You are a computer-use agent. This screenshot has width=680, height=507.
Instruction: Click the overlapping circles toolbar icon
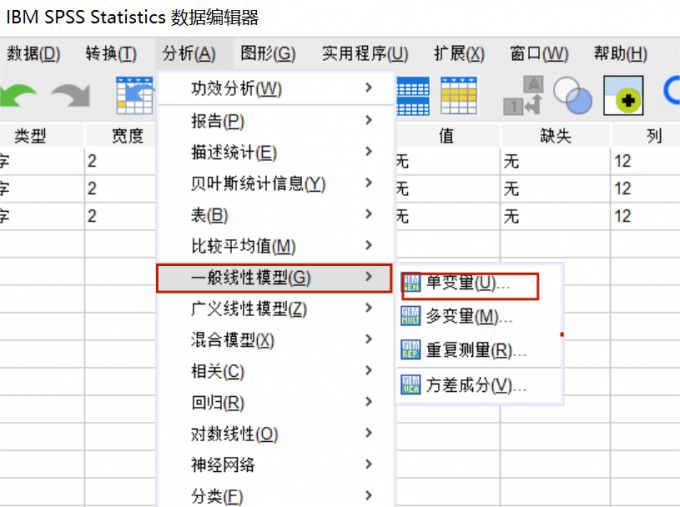[x=572, y=95]
